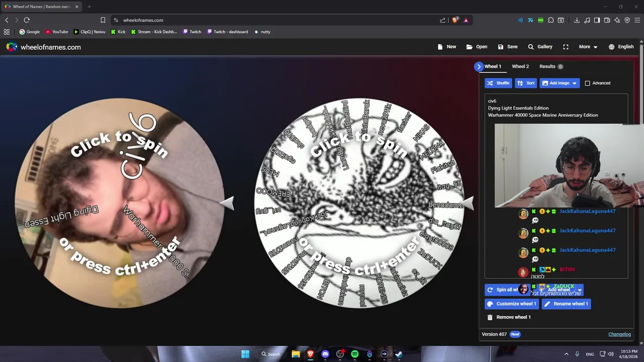
Task: Open Brave VPN shield icon
Action: [627, 20]
